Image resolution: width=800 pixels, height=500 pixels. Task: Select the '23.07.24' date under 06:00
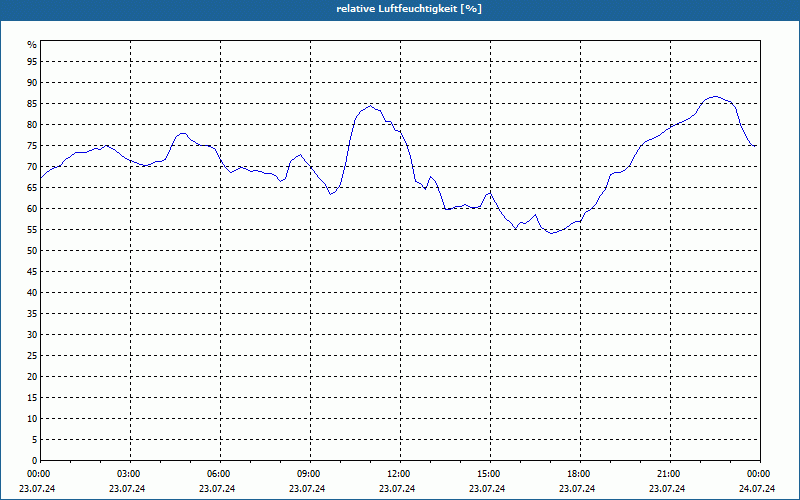(x=217, y=489)
